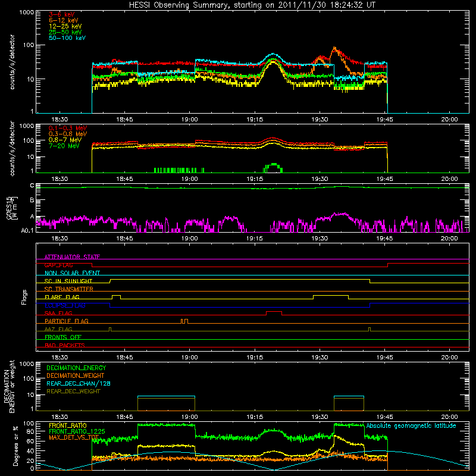Click the DECIMATION_ENERGY legend entry
Screen dimensions: 476x476
click(x=76, y=368)
